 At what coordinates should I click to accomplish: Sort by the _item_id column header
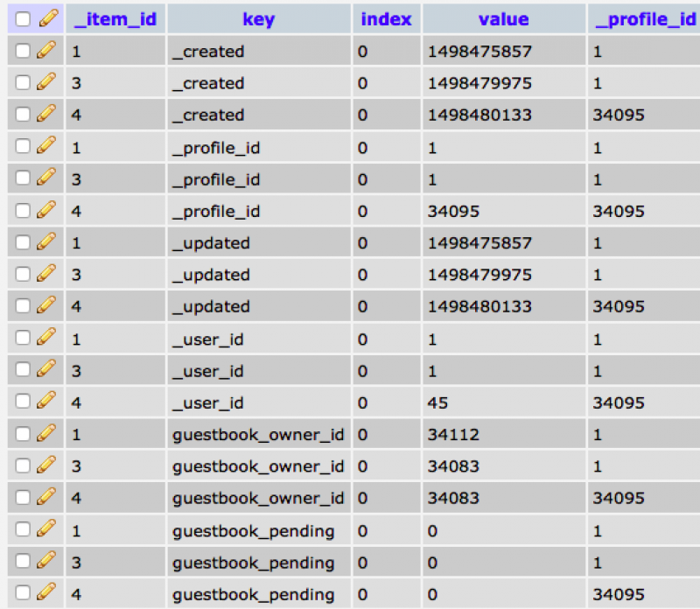point(115,19)
